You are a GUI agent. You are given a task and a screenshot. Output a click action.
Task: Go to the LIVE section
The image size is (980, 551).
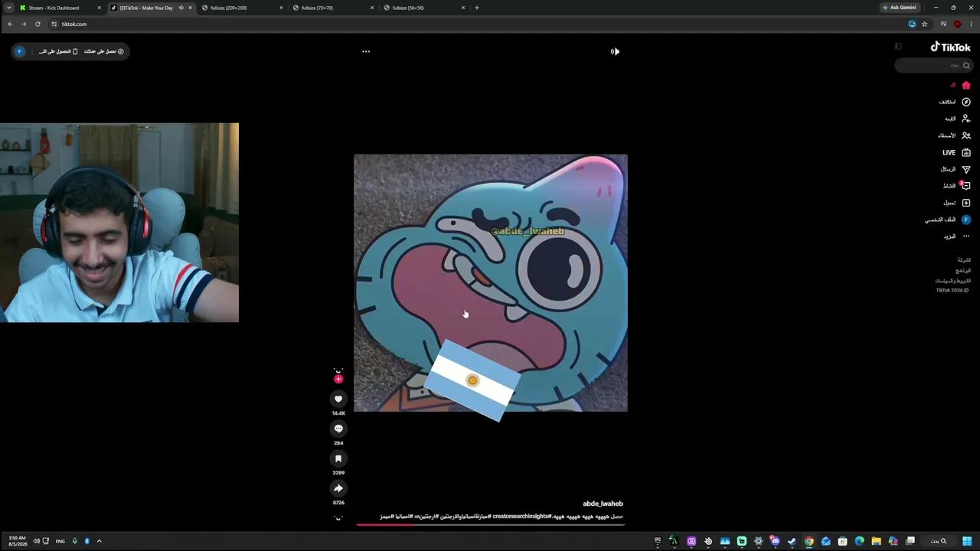click(x=956, y=152)
